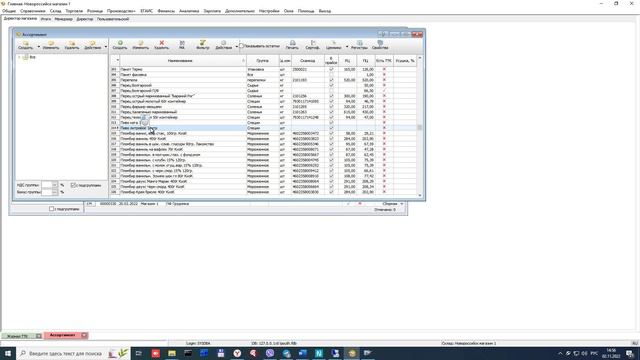Open the Бонус группы combo box
The image size is (640, 360).
click(54, 192)
